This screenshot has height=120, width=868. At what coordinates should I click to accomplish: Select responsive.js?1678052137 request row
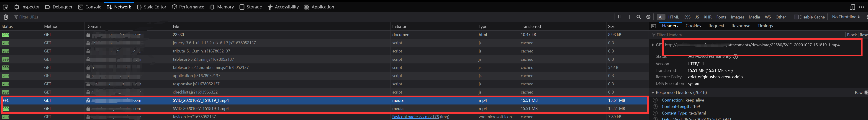(324, 84)
